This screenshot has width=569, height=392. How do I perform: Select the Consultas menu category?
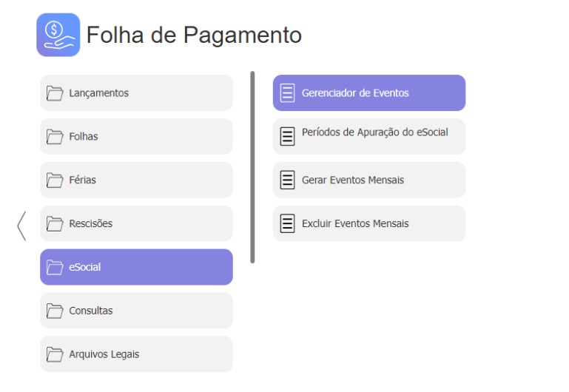(x=136, y=311)
